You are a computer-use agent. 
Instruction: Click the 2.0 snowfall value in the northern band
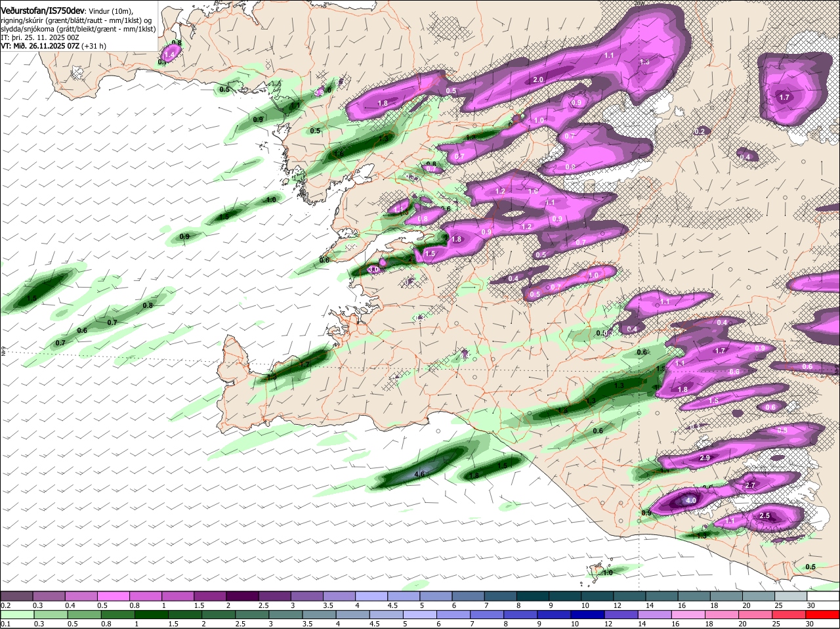(x=538, y=79)
